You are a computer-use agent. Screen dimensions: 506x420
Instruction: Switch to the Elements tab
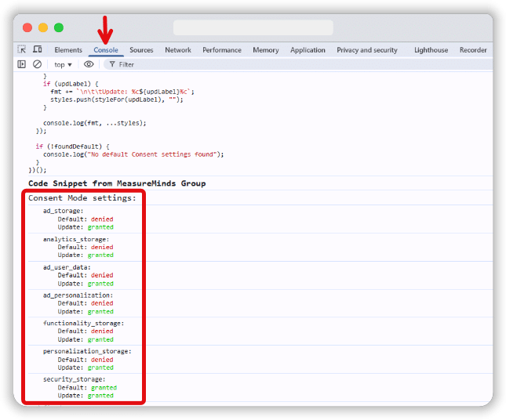(68, 50)
